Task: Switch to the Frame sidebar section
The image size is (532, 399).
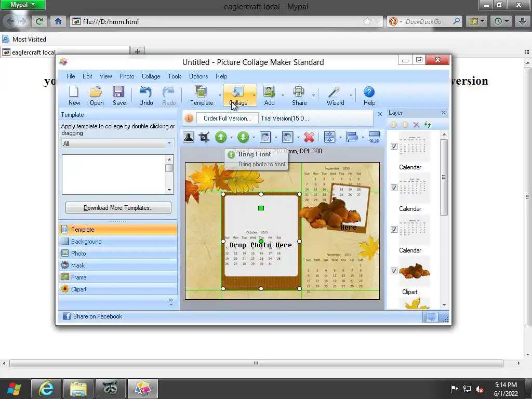Action: [x=118, y=277]
